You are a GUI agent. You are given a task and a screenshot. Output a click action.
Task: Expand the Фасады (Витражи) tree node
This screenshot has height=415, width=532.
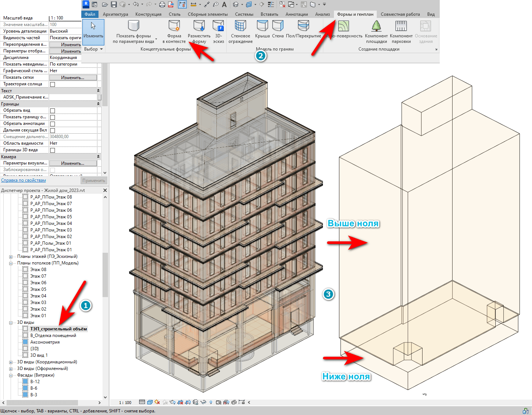coord(11,375)
